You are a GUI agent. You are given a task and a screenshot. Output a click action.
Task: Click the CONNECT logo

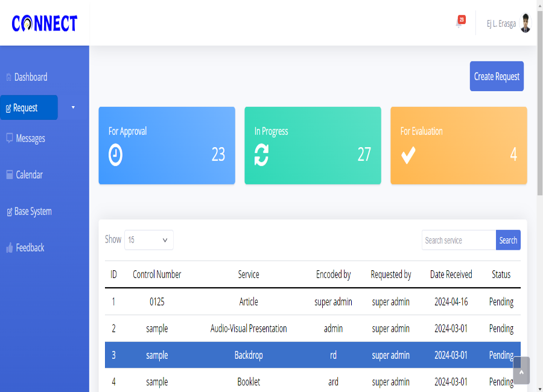click(x=45, y=24)
